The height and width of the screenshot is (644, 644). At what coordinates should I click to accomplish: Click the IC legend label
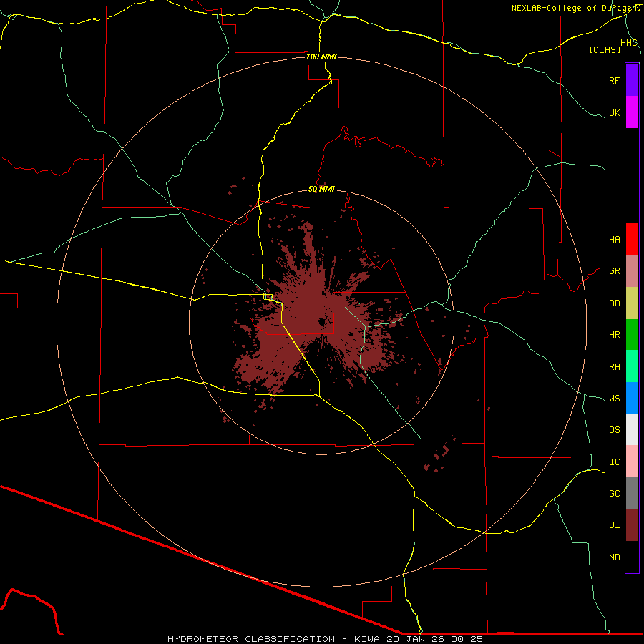[615, 462]
